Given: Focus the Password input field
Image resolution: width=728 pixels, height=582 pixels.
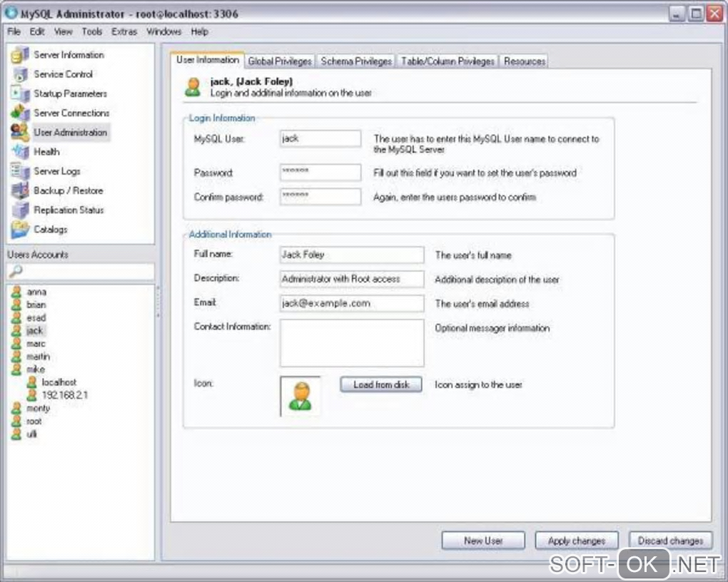Looking at the screenshot, I should pos(320,172).
